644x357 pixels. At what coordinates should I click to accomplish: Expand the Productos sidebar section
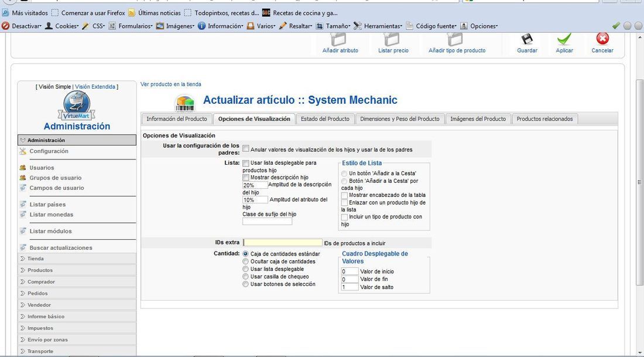(77, 270)
